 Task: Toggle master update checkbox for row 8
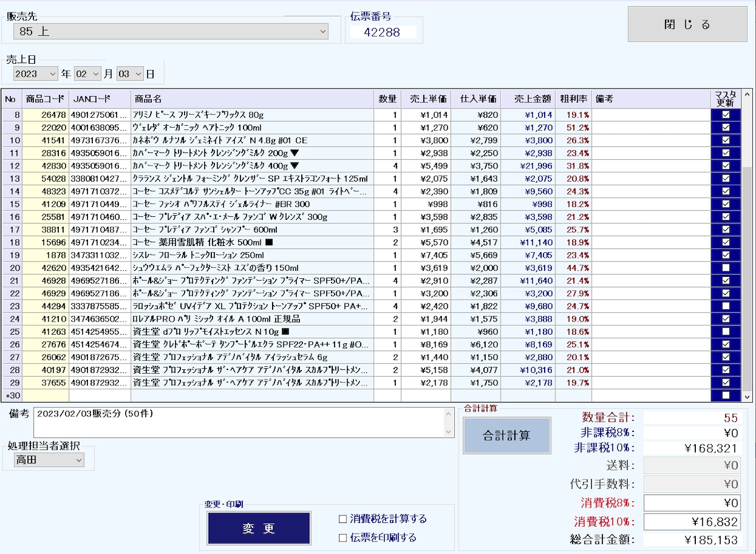point(726,115)
